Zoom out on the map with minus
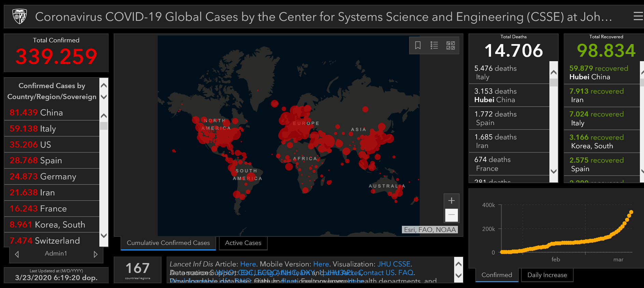The height and width of the screenshot is (288, 644). tap(451, 215)
